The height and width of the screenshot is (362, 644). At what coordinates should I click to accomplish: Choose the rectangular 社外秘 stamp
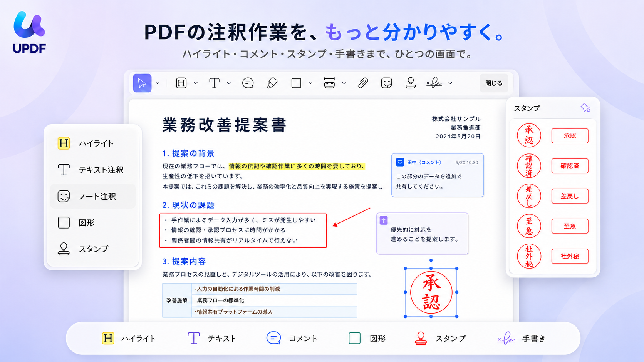570,256
